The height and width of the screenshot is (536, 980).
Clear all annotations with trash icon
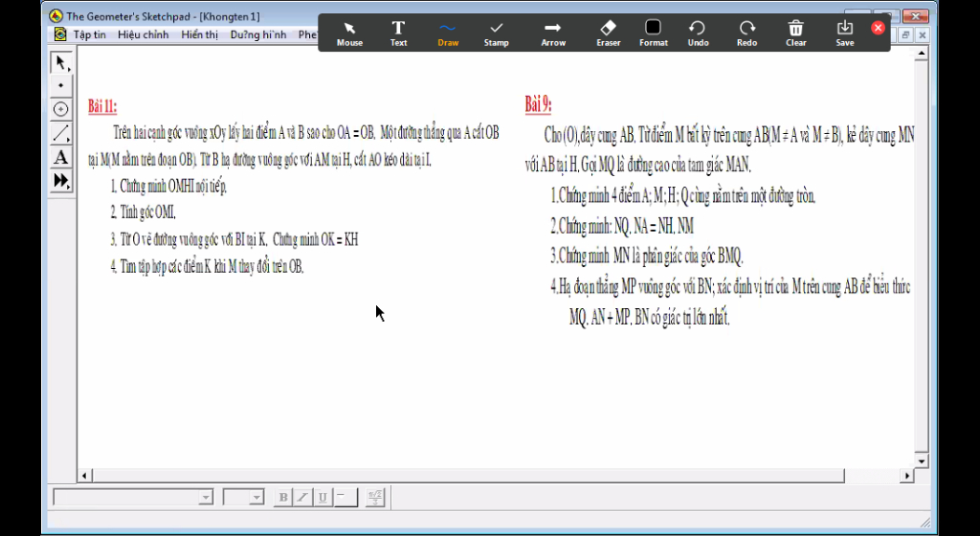795,33
